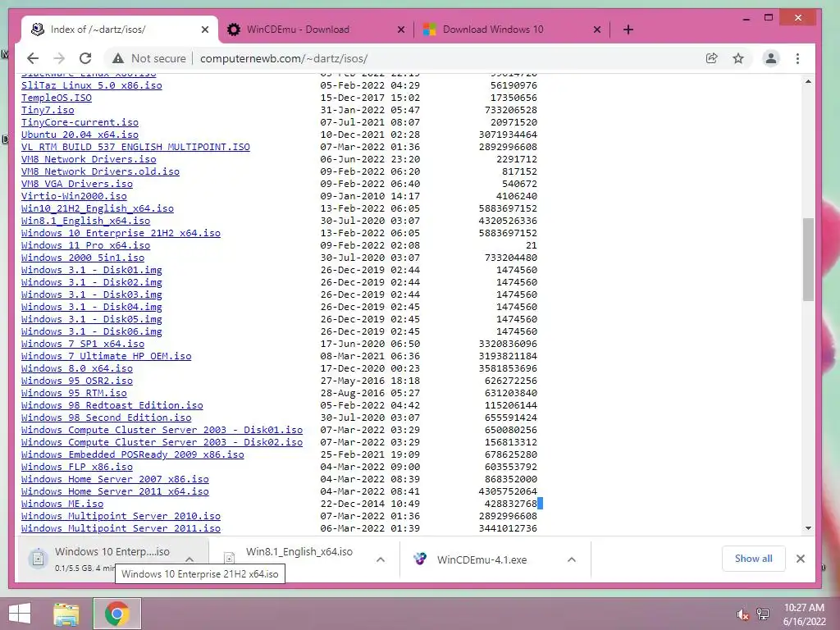Close the Index of /~dartz/isos/ tab
Screen dimensions: 840x630
click(204, 30)
